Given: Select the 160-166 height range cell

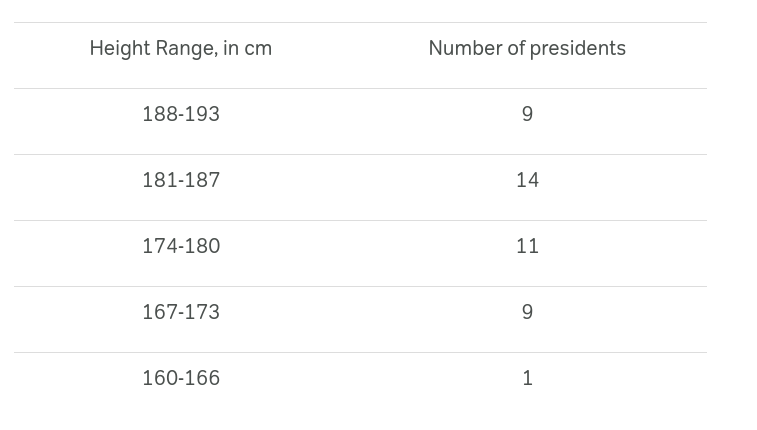Looking at the screenshot, I should 181,379.
